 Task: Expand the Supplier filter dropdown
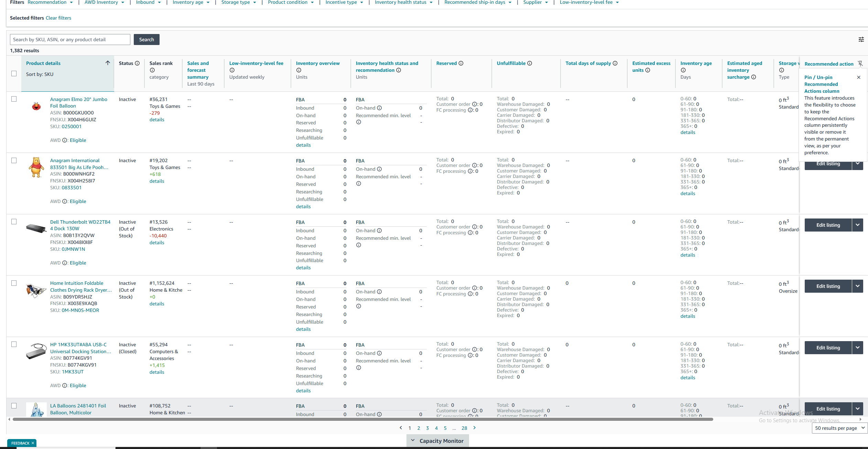click(535, 2)
